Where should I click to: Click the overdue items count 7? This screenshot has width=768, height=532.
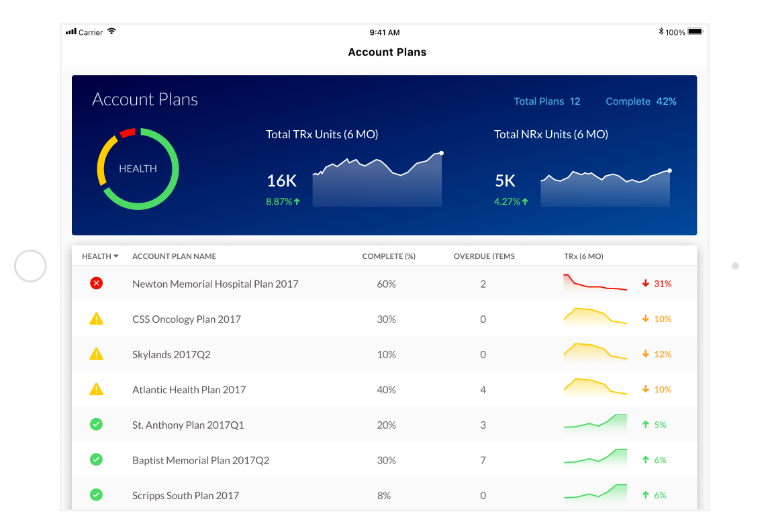(483, 460)
